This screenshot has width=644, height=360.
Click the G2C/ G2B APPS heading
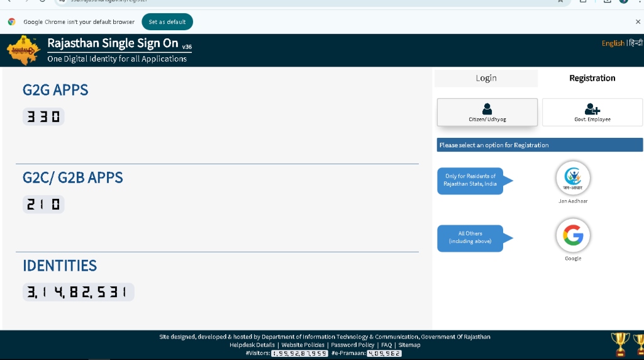click(73, 177)
